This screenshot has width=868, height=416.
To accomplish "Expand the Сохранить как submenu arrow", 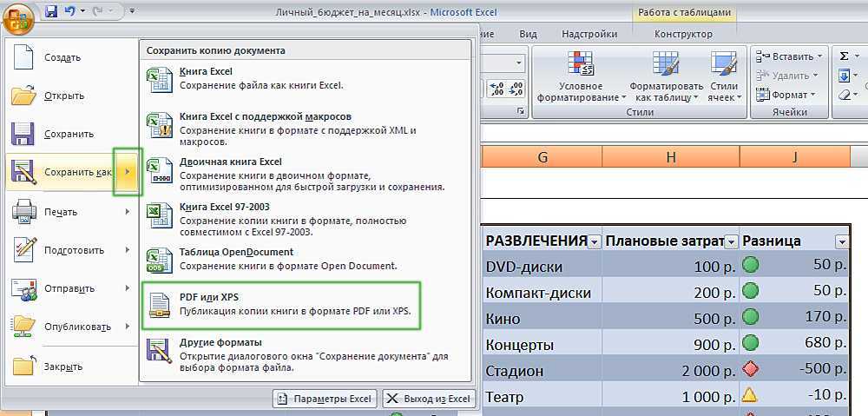I will (128, 172).
